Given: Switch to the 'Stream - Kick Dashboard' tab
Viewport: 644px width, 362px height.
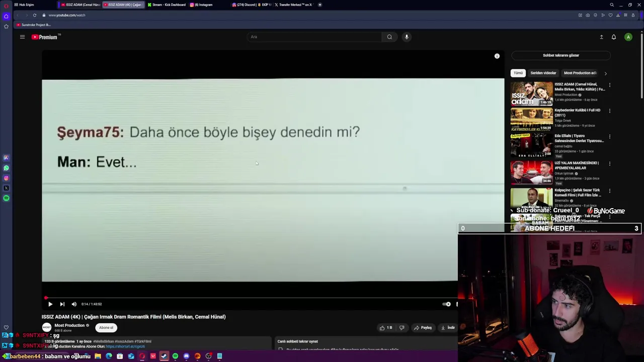Looking at the screenshot, I should 167,5.
